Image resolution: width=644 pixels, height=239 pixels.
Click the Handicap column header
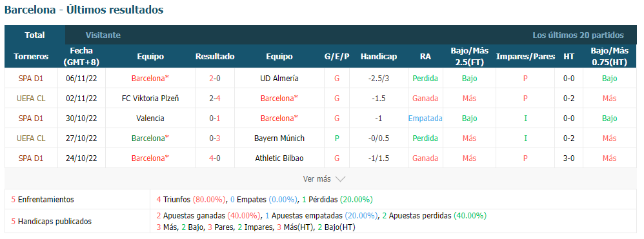point(379,57)
